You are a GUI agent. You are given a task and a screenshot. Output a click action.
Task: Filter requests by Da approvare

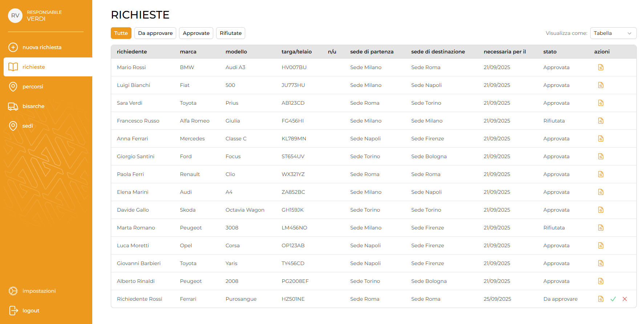pos(155,33)
